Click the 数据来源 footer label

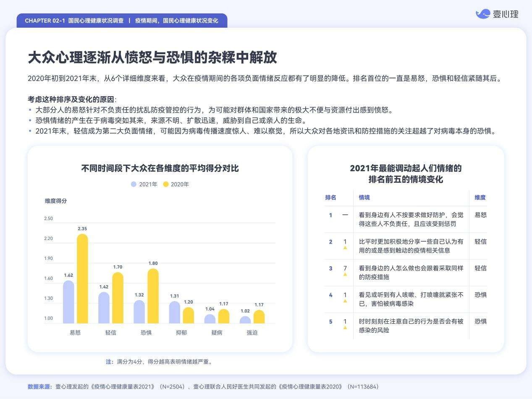tap(40, 386)
